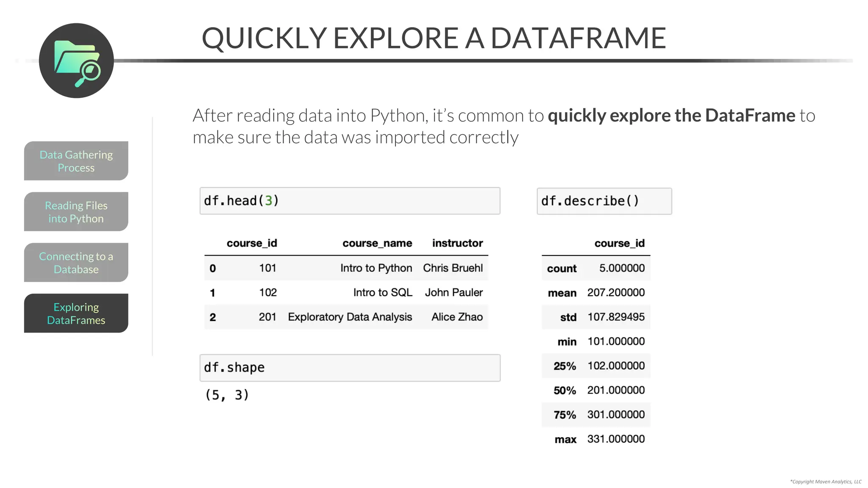Viewport: 868px width, 488px height.
Task: Click the instructor column header
Action: tap(457, 243)
